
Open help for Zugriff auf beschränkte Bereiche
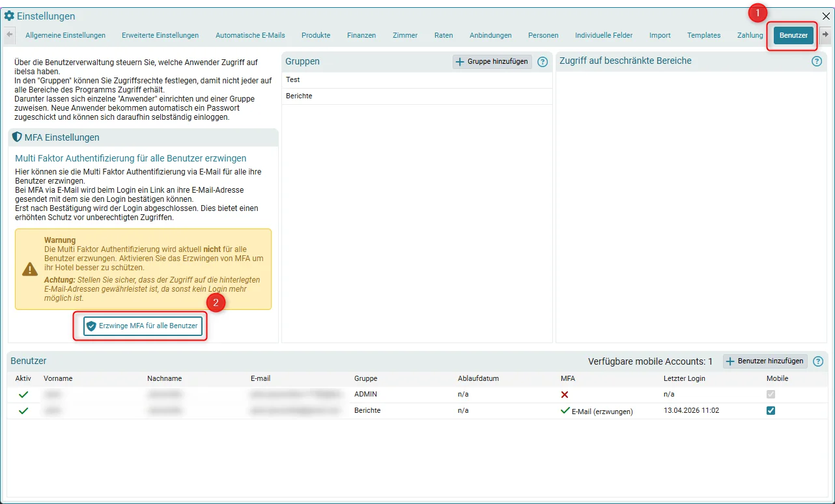point(817,62)
